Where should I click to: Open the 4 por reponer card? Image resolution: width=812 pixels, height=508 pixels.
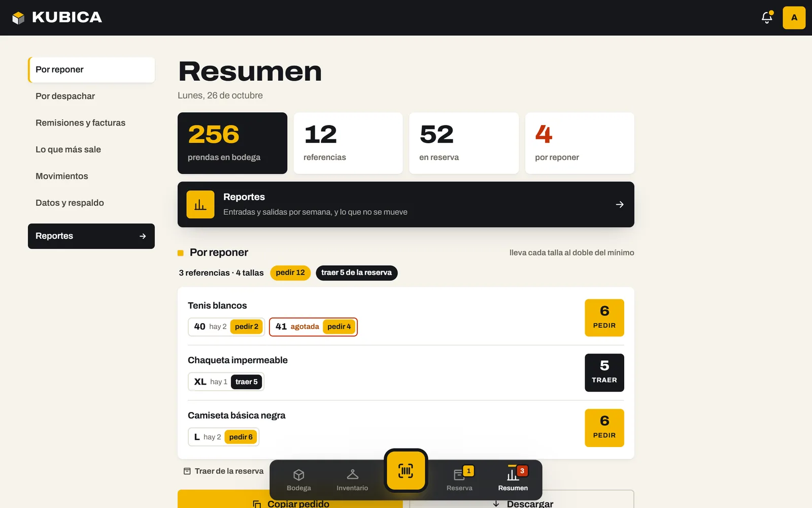(x=580, y=143)
